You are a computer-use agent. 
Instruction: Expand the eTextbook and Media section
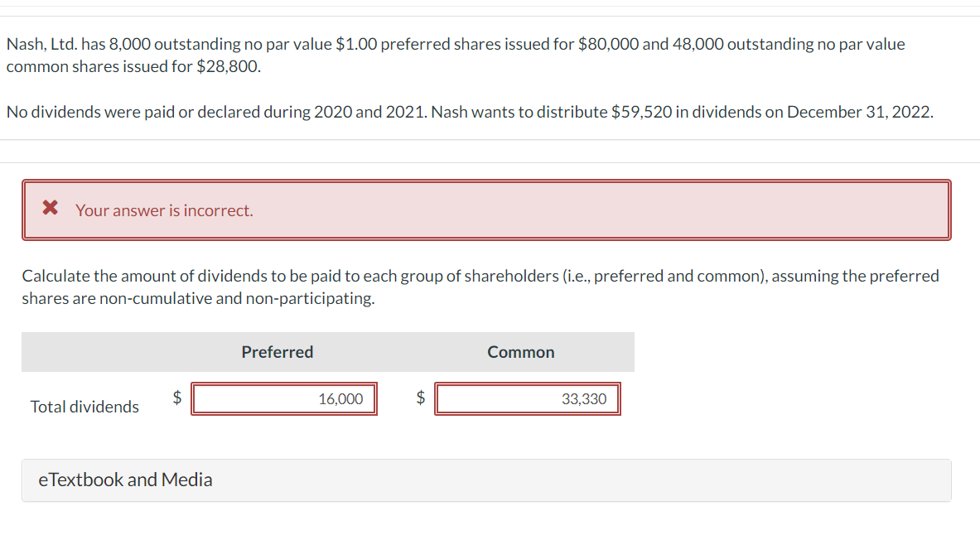tap(125, 480)
